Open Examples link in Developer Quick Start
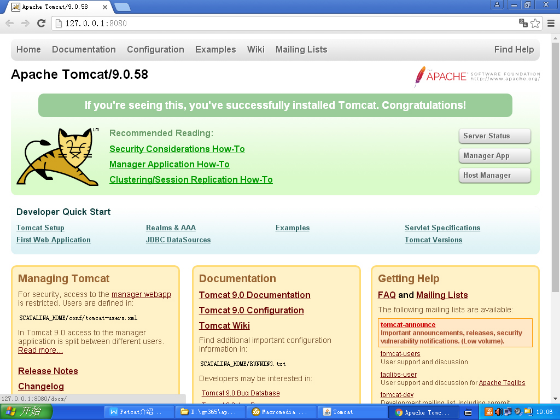 coord(292,228)
